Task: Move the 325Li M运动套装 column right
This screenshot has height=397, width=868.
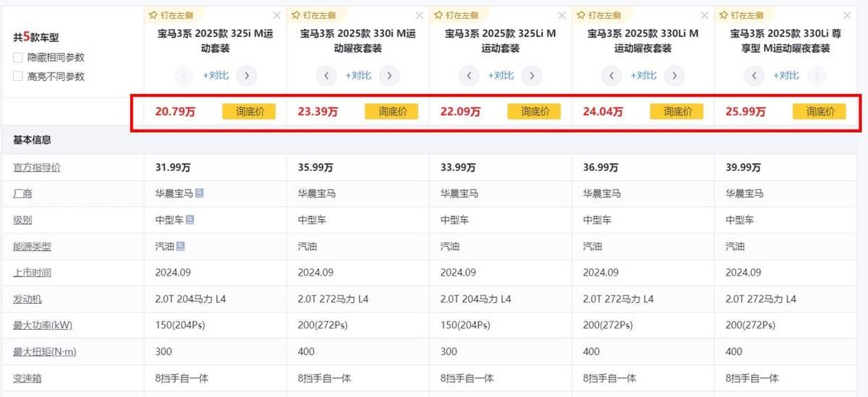Action: [532, 75]
